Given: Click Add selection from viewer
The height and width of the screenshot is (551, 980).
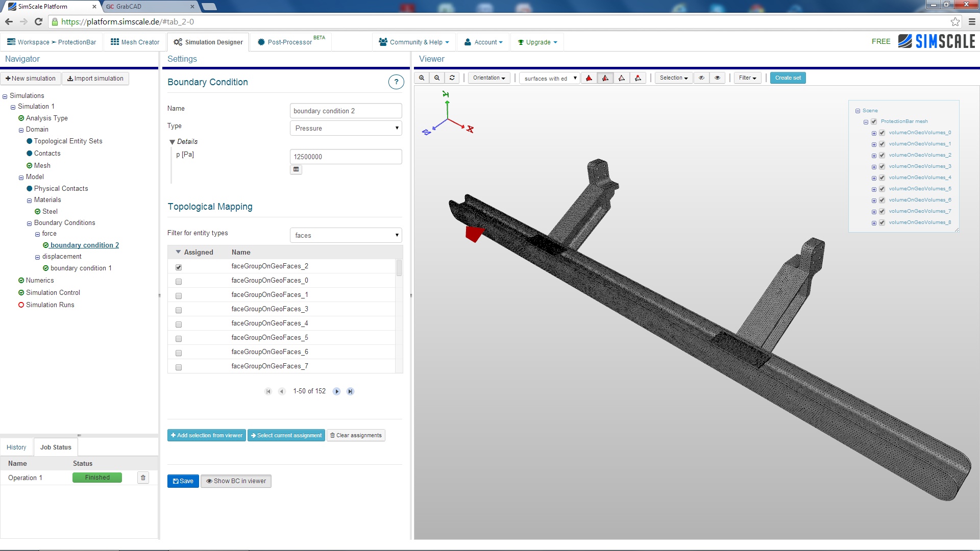Looking at the screenshot, I should (x=207, y=436).
